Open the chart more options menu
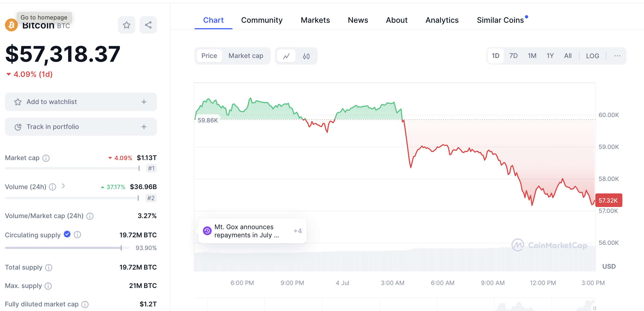Viewport: 644px width, 311px height. (x=617, y=56)
